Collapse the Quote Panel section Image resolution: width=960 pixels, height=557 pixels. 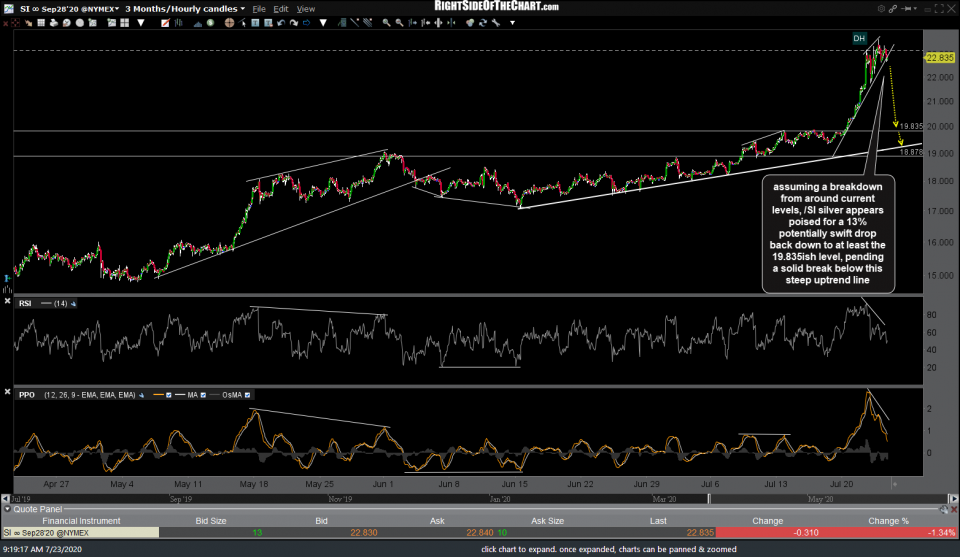coord(6,507)
